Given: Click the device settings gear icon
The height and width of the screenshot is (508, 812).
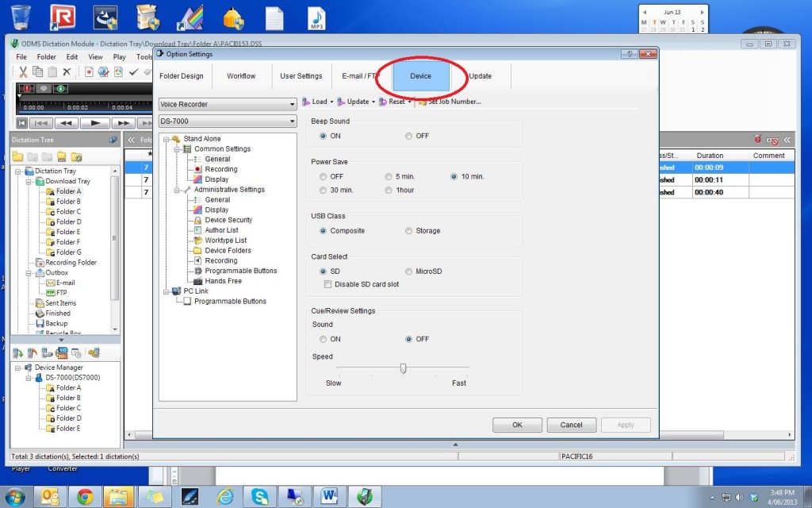Looking at the screenshot, I should (94, 353).
